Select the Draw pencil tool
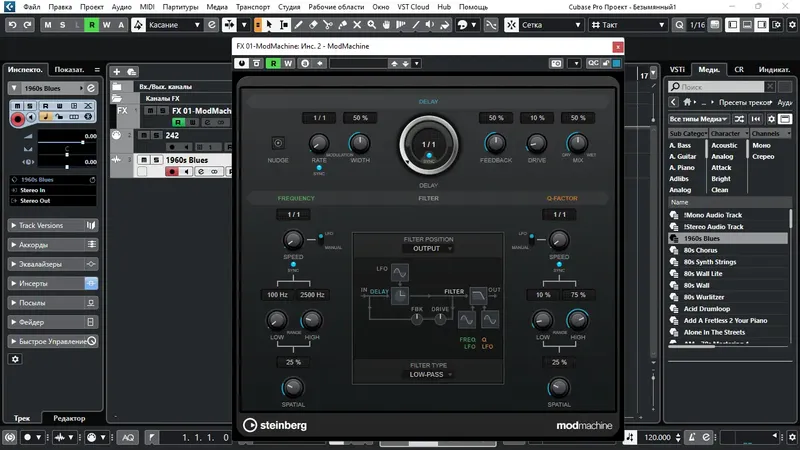The image size is (800, 450). pyautogui.click(x=299, y=24)
